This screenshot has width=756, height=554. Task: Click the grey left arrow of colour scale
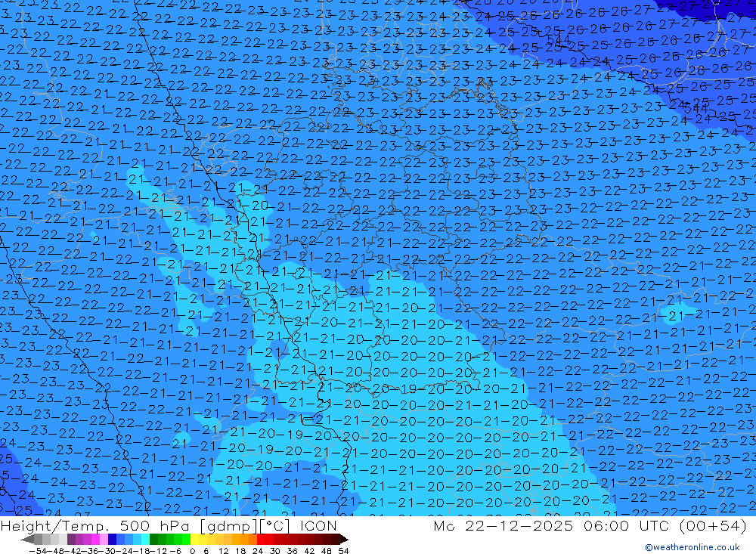(27, 540)
